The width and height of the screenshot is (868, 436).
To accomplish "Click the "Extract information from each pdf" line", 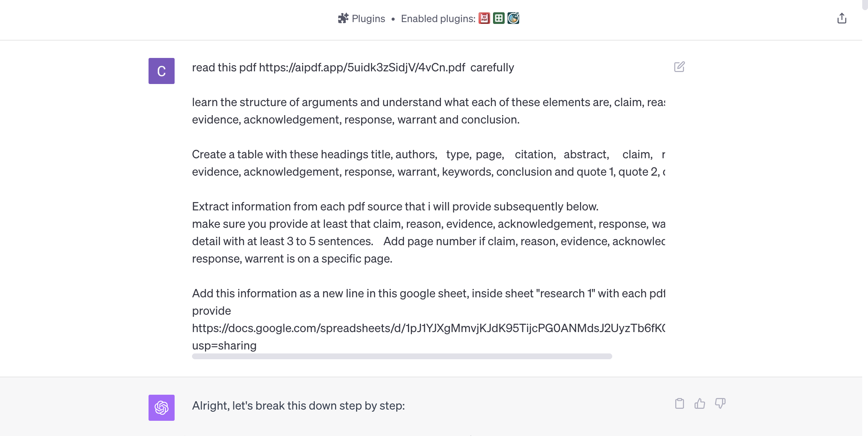I will pyautogui.click(x=395, y=206).
